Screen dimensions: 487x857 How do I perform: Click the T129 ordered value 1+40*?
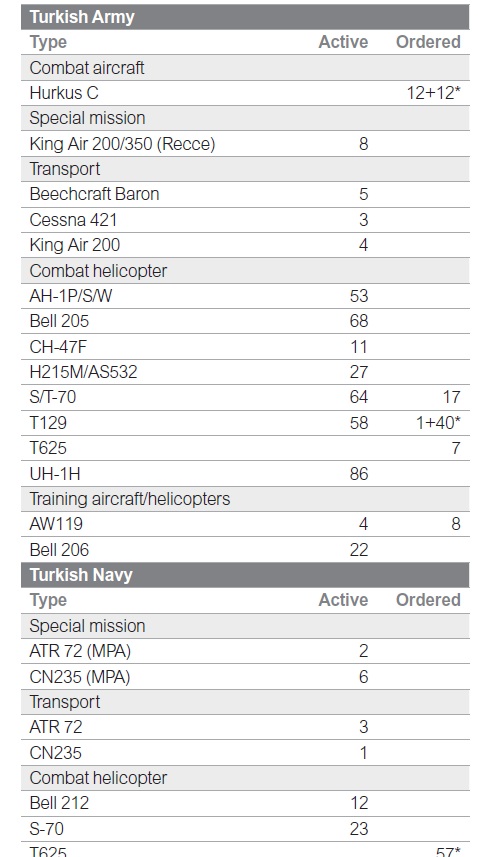click(438, 422)
